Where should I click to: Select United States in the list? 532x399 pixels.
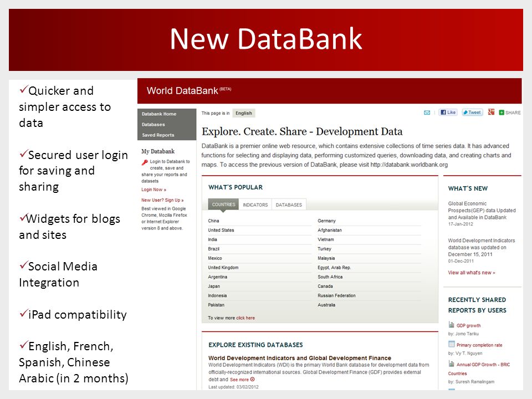click(221, 230)
